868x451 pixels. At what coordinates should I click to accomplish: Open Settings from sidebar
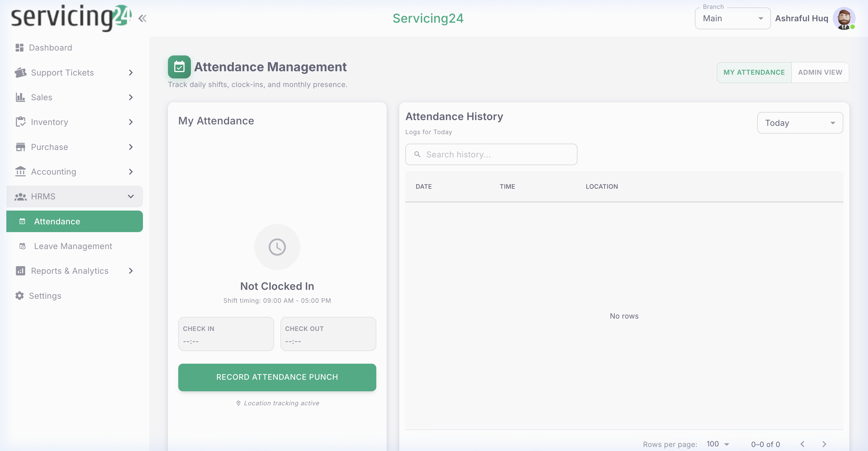74,296
